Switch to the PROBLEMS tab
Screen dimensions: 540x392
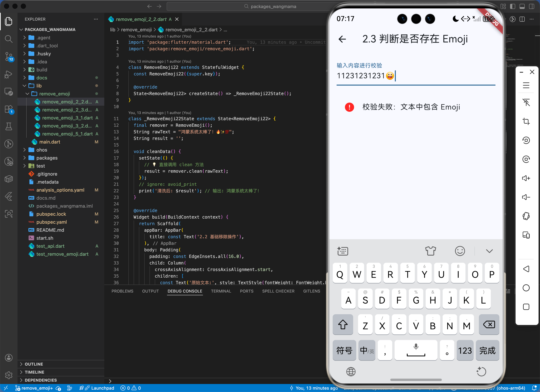(122, 291)
